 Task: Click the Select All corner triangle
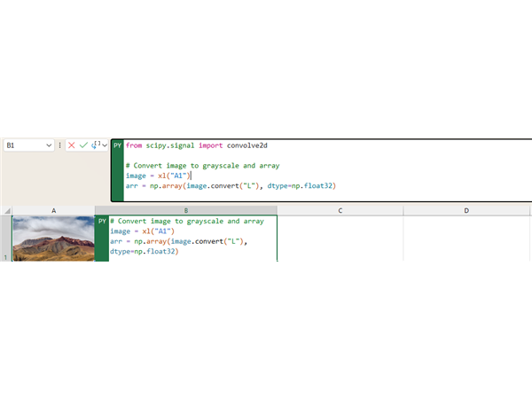pos(6,210)
